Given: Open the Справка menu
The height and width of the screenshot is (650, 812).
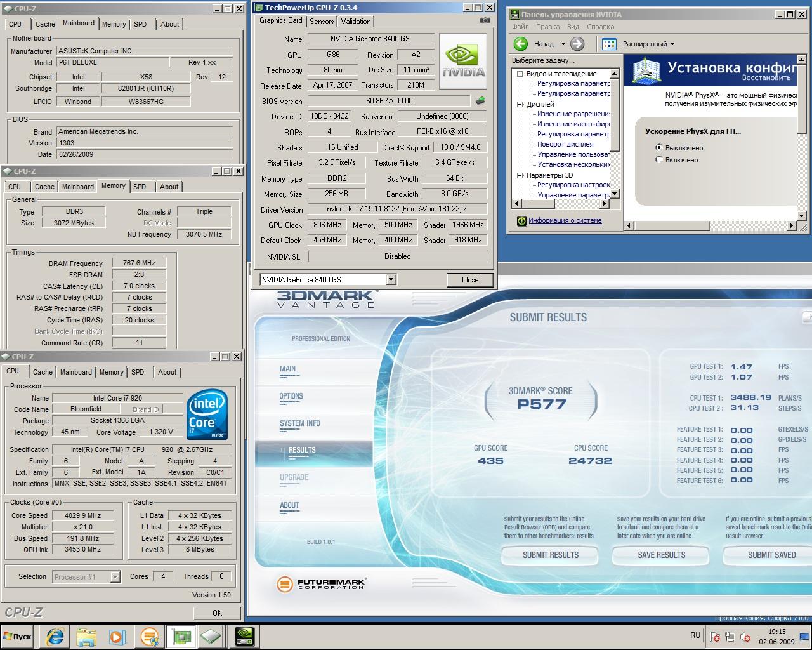Looking at the screenshot, I should coord(600,27).
